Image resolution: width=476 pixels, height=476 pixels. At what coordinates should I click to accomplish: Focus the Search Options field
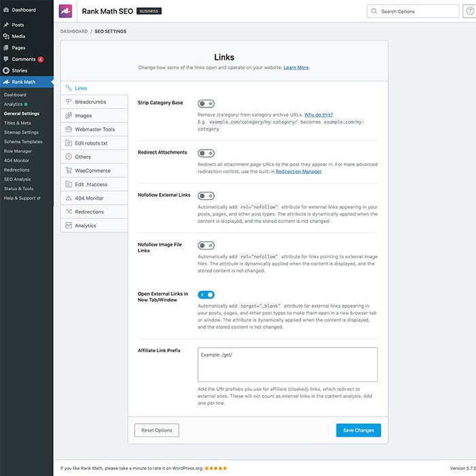click(413, 12)
